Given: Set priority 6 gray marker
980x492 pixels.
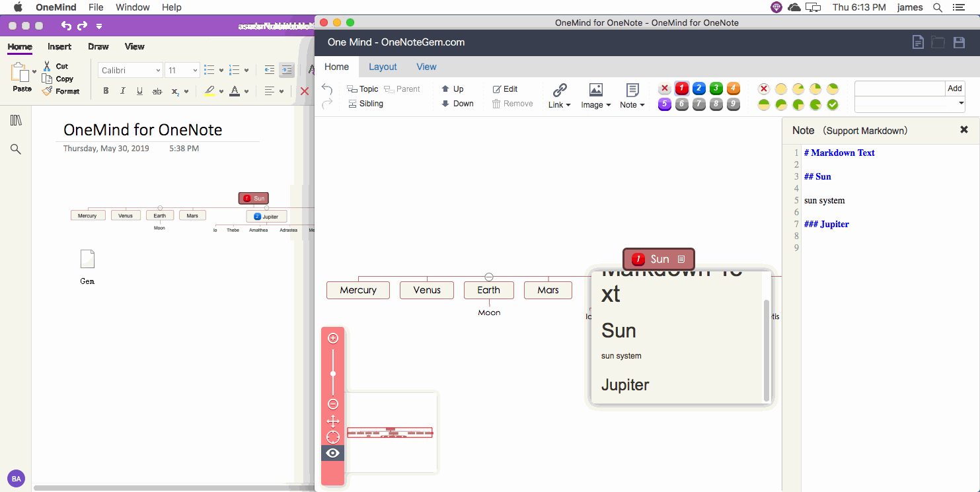Looking at the screenshot, I should 682,104.
